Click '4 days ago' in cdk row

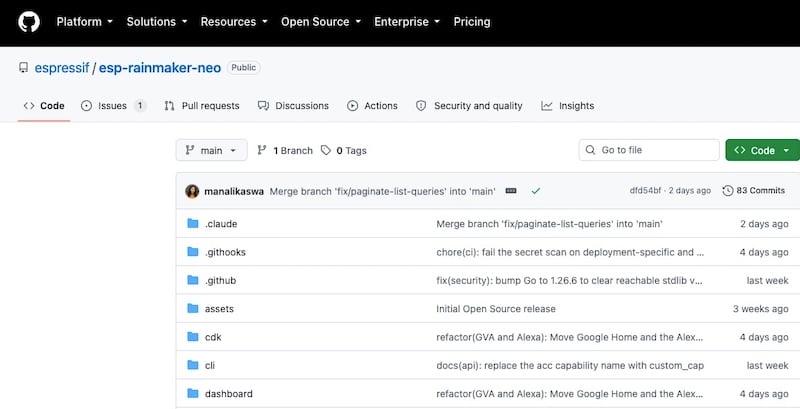pyautogui.click(x=764, y=337)
